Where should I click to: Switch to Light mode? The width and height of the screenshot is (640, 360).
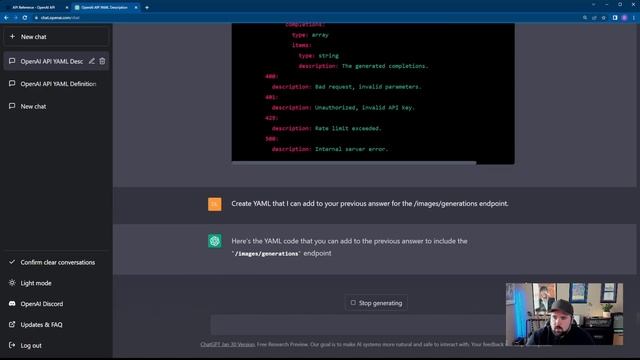[56, 283]
